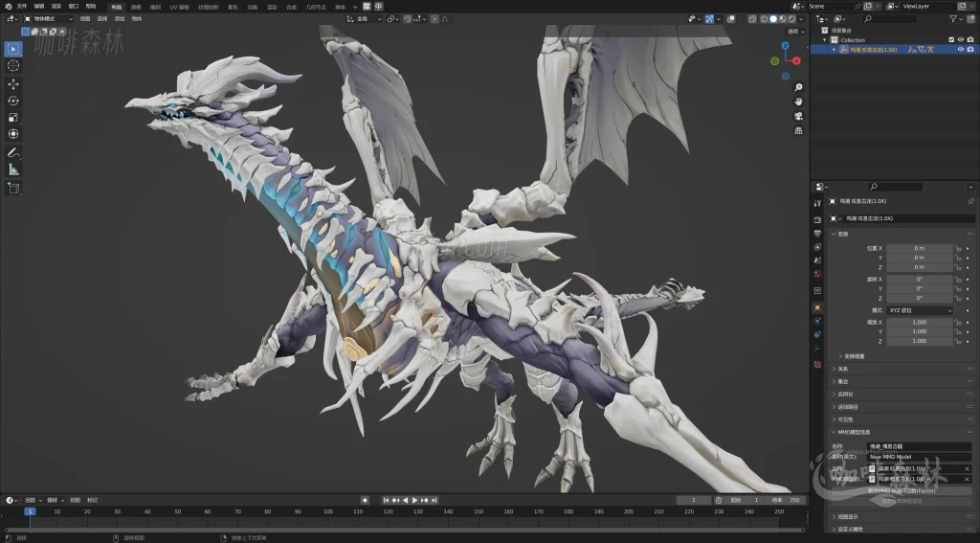Choose the Rotate tool
The width and height of the screenshot is (980, 543).
tap(13, 101)
